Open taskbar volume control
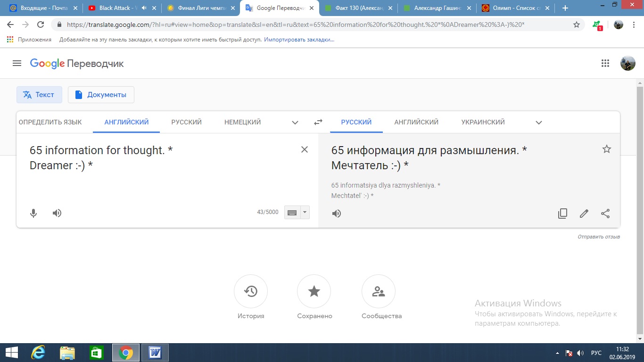The width and height of the screenshot is (644, 362). (580, 353)
